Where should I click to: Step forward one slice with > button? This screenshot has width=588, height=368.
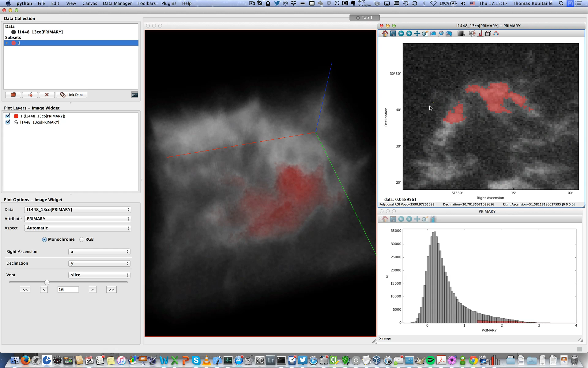click(92, 289)
